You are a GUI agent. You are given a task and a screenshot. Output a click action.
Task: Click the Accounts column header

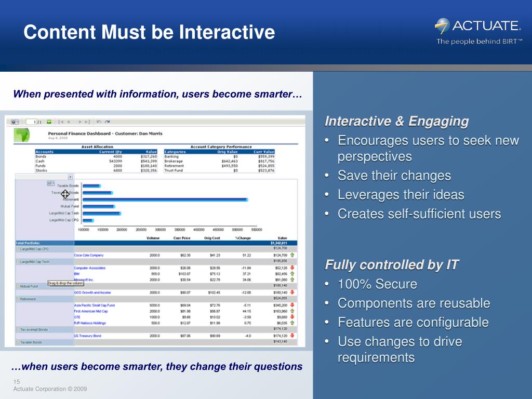pos(45,152)
